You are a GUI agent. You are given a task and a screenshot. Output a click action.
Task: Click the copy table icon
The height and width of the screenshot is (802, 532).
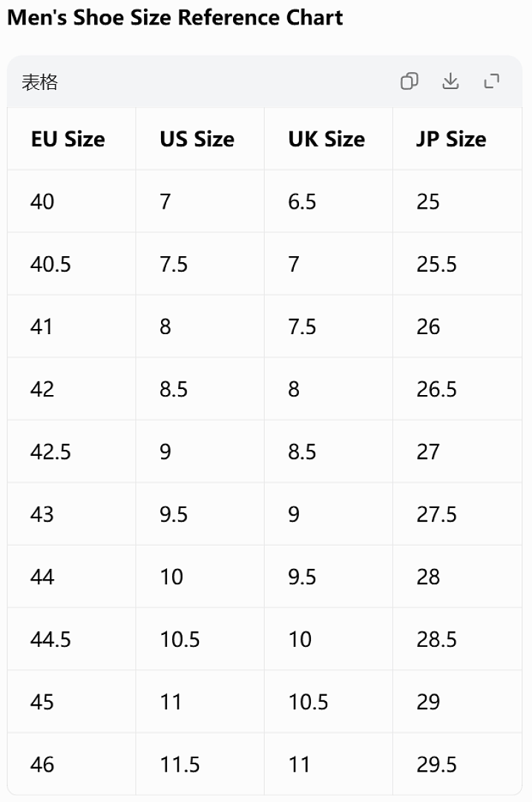[410, 82]
